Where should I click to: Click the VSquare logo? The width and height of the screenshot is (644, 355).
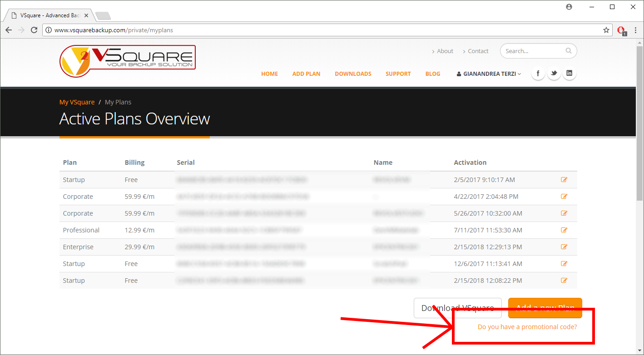coord(128,61)
